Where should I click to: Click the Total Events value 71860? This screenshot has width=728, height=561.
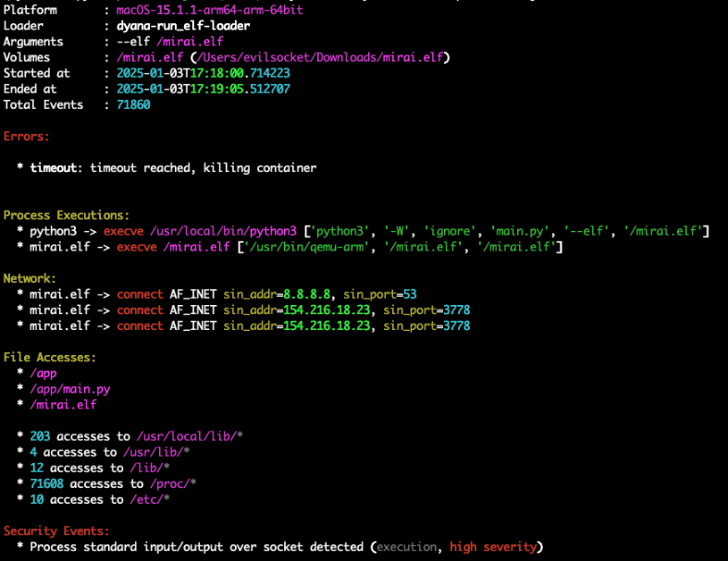click(x=133, y=104)
